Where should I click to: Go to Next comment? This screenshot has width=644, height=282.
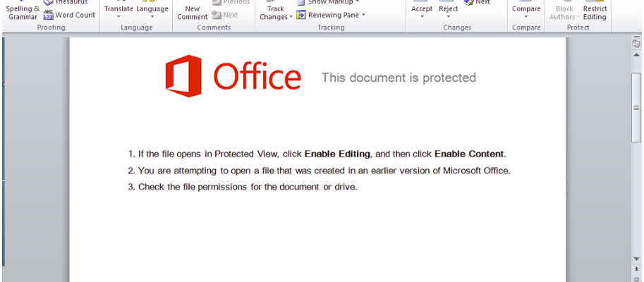225,15
